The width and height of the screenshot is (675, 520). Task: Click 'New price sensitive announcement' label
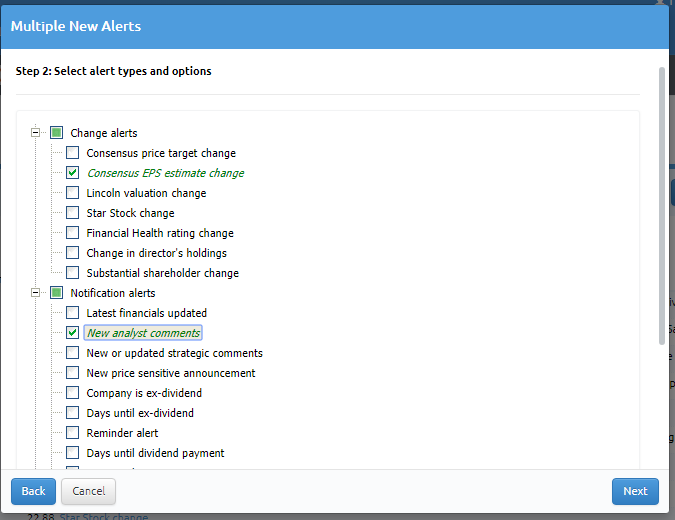click(x=171, y=373)
